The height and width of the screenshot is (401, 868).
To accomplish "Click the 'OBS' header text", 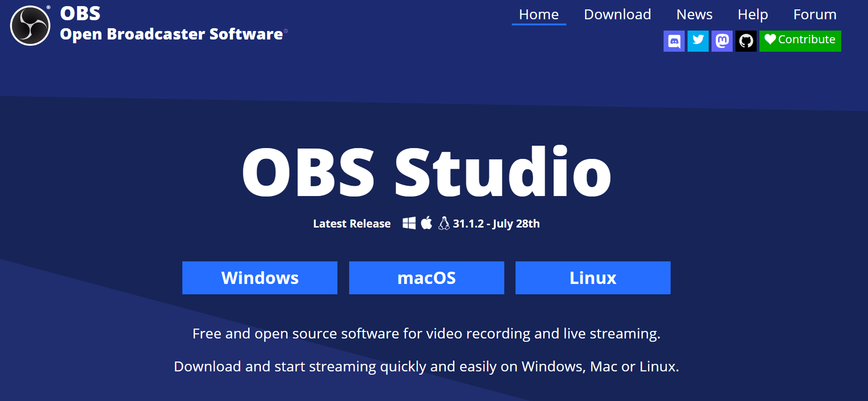I will pos(80,14).
